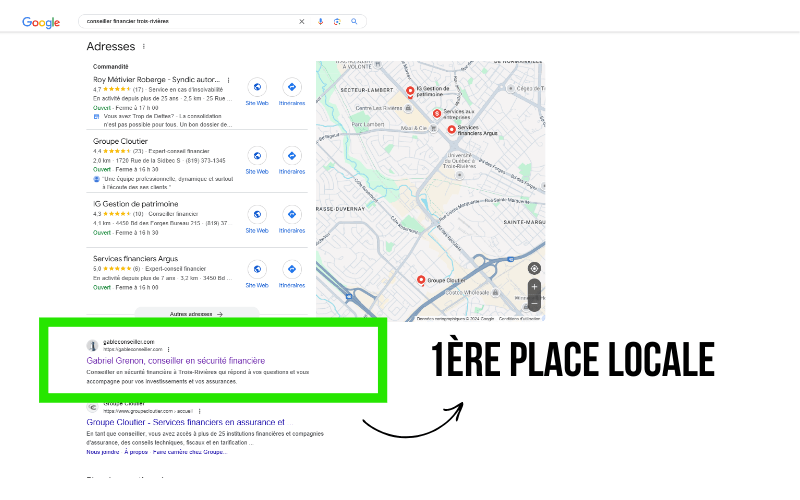Click the magnifying glass search button

point(354,21)
